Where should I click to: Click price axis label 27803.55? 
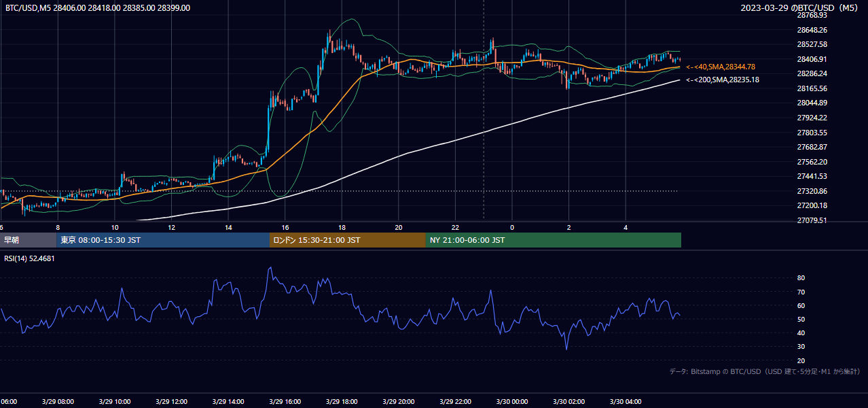812,133
